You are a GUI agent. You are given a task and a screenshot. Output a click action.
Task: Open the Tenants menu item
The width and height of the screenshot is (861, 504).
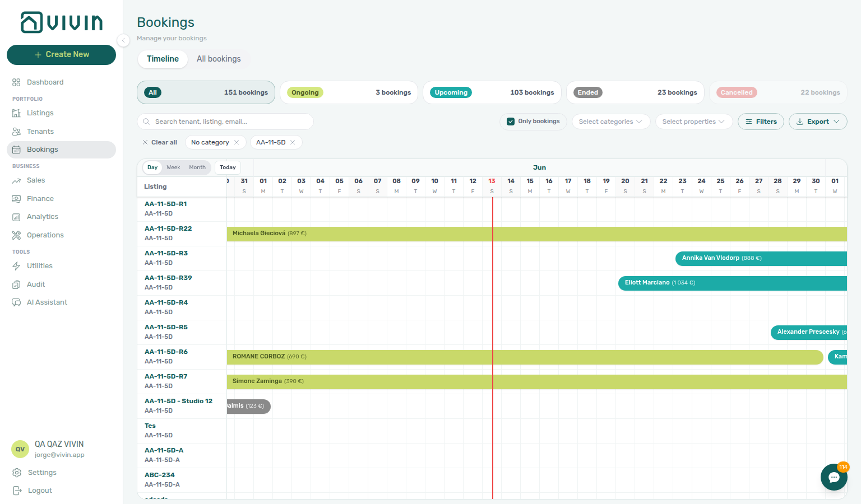click(62, 132)
